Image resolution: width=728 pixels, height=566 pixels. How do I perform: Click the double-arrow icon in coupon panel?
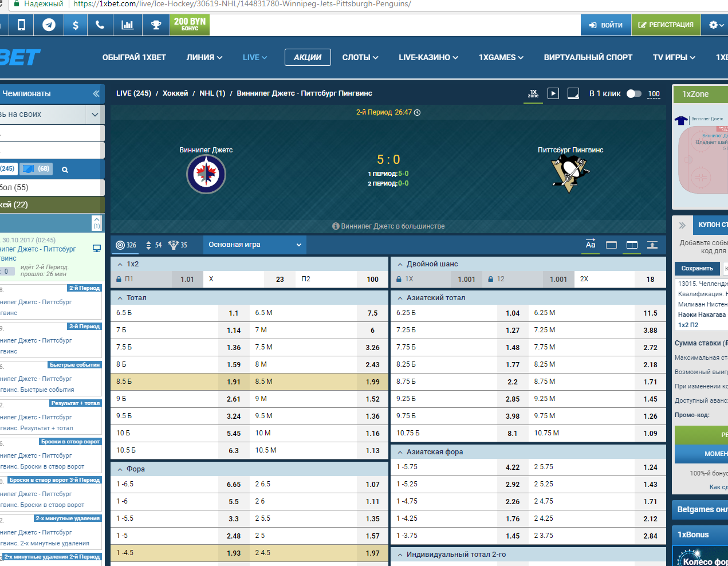click(682, 225)
